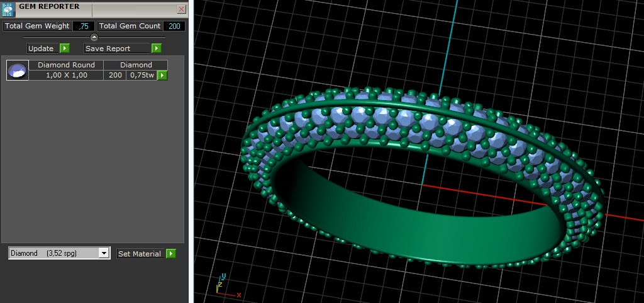Click the Update button label
644x303 pixels.
click(43, 49)
